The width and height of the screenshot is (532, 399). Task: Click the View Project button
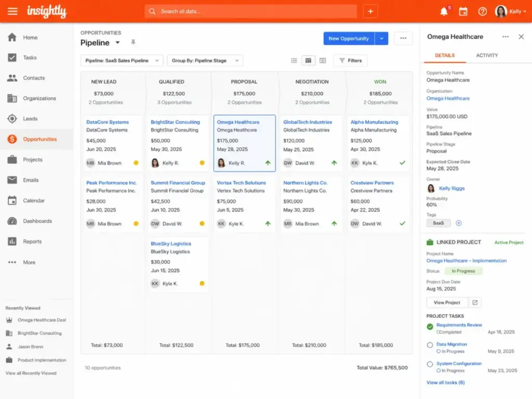click(x=447, y=302)
